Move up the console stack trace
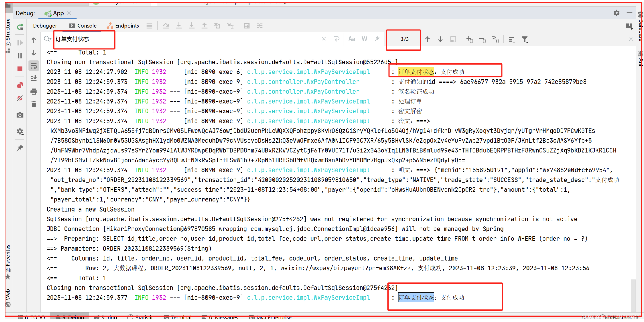644x322 pixels. pyautogui.click(x=34, y=40)
